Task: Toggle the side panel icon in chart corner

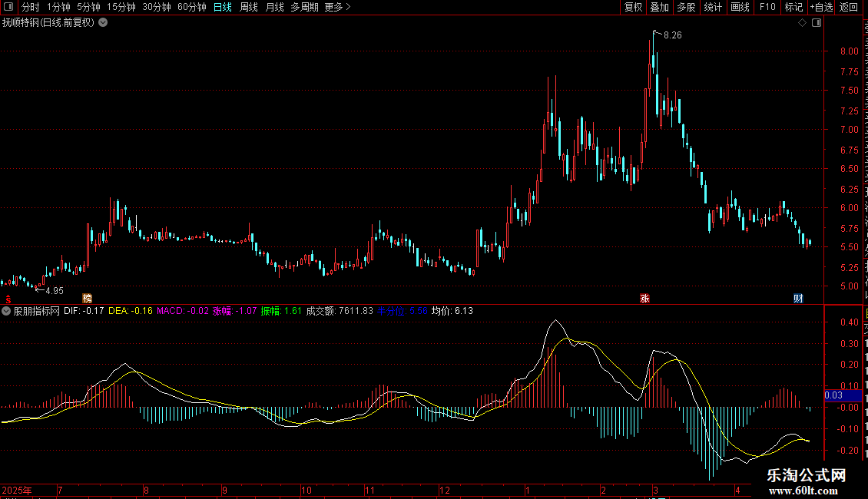Action: (x=817, y=23)
